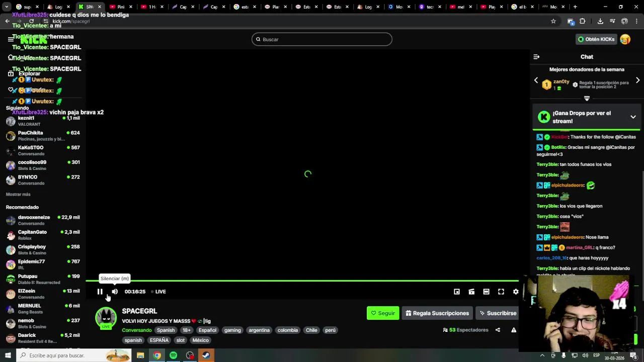Screen dimensions: 644x362
Task: Click Regala Suscripciones button
Action: pyautogui.click(x=437, y=313)
